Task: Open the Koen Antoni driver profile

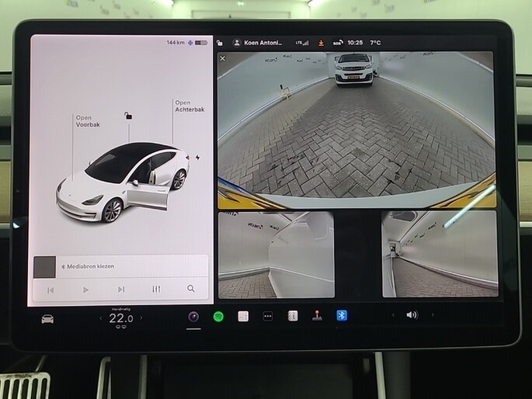Action: pyautogui.click(x=258, y=43)
